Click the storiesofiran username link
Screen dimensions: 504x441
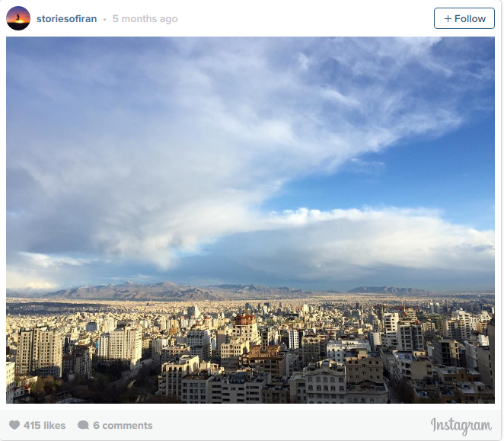66,18
